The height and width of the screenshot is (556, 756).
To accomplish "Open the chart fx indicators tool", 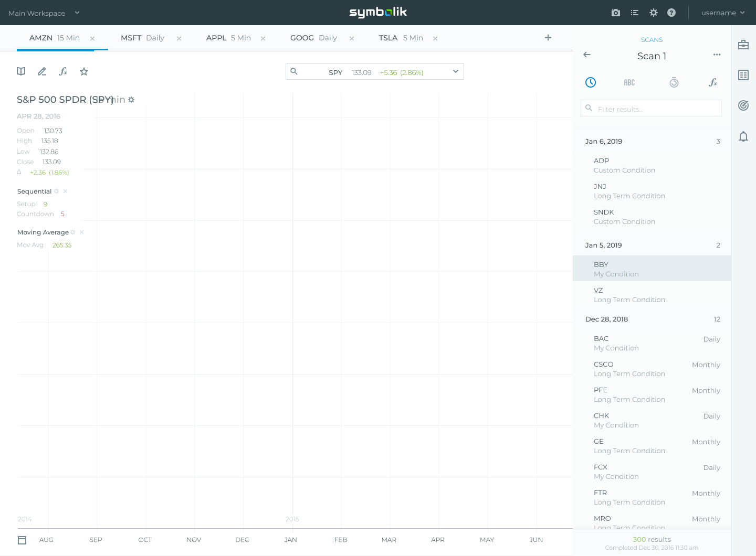I will pyautogui.click(x=63, y=71).
